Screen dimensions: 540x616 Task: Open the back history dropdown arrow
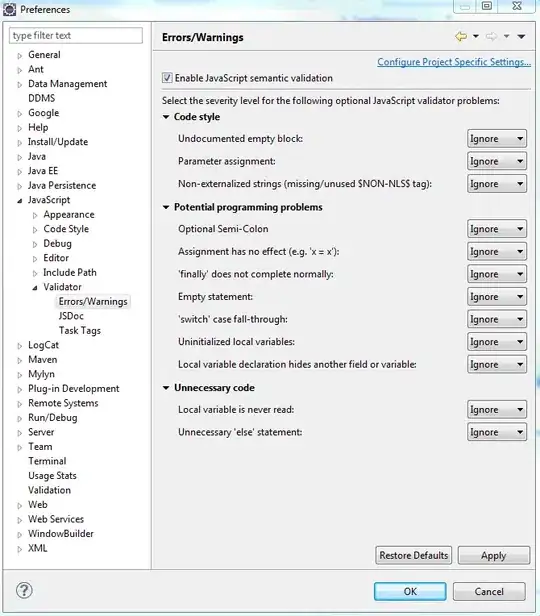(476, 37)
